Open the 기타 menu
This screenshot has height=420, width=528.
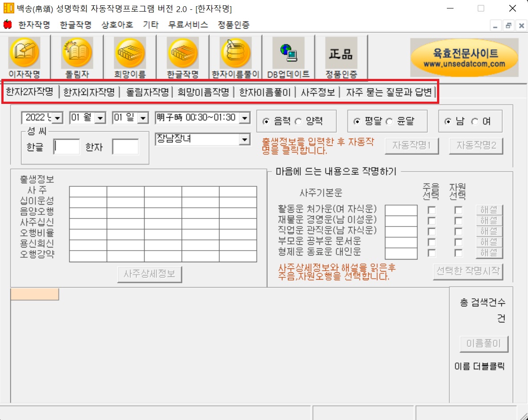(151, 25)
